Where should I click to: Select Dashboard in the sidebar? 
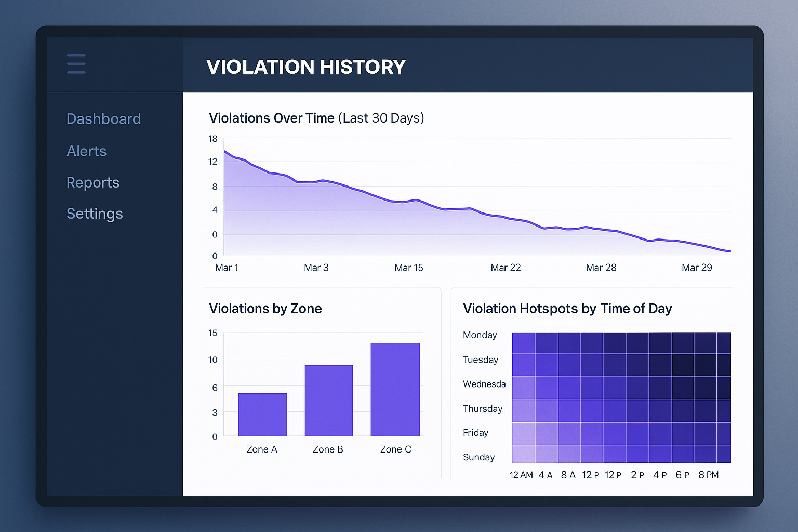(103, 118)
